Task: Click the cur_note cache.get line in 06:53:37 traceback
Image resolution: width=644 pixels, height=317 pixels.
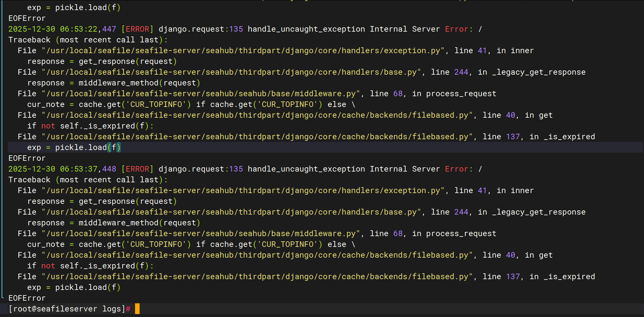Action: coord(191,244)
